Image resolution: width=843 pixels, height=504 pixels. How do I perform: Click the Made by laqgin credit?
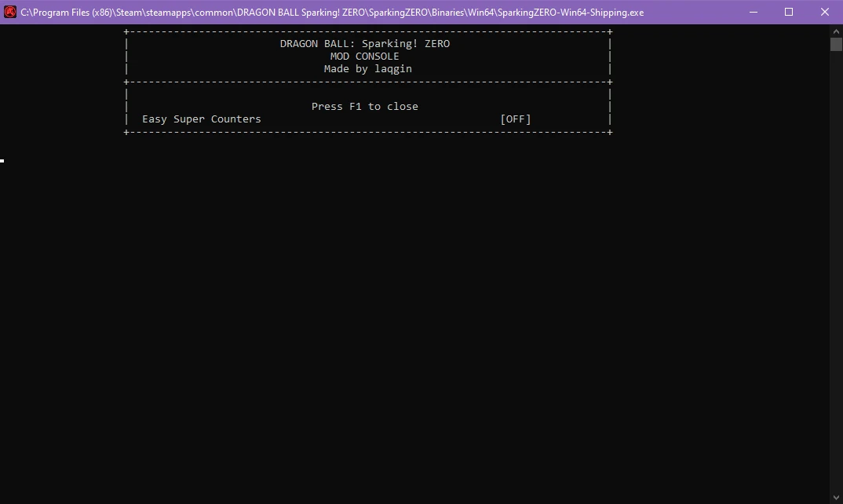click(368, 69)
